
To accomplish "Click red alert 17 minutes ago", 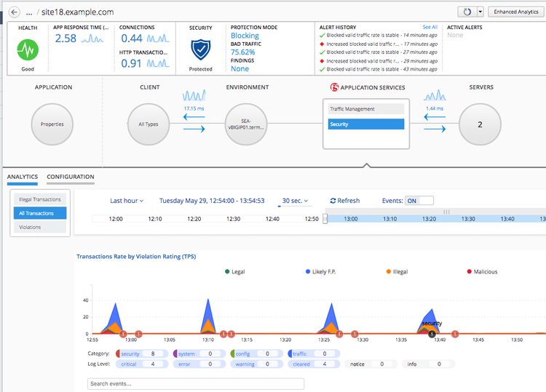I will (x=378, y=44).
